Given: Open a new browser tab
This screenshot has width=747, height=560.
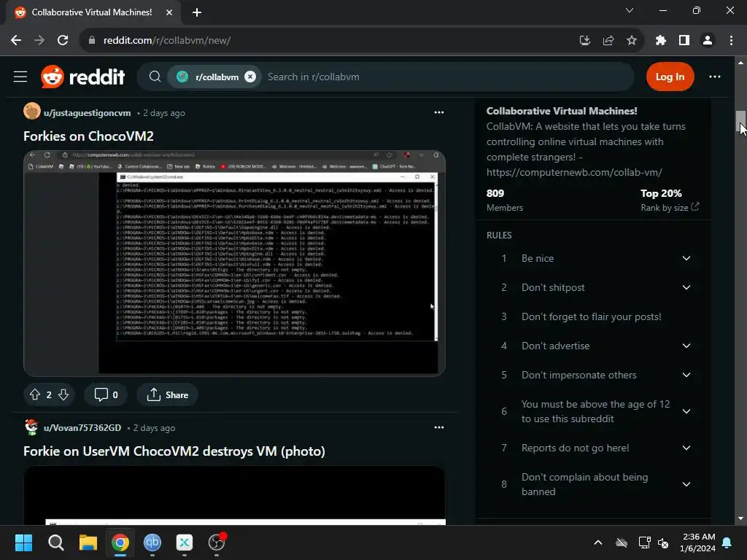Looking at the screenshot, I should 197,12.
